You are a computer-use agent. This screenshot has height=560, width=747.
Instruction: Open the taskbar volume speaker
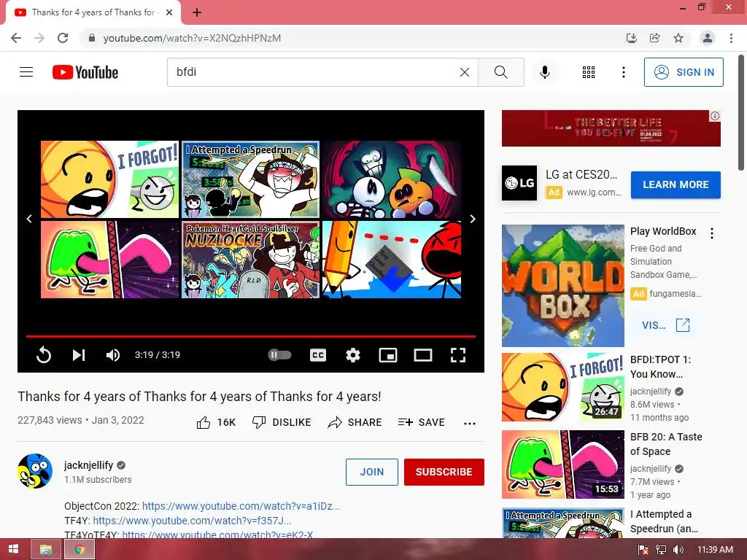point(678,550)
